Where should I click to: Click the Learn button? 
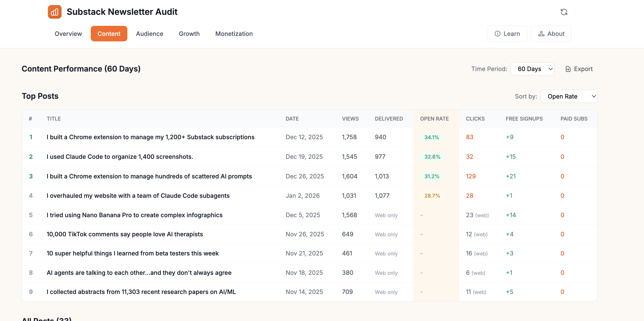tap(507, 33)
